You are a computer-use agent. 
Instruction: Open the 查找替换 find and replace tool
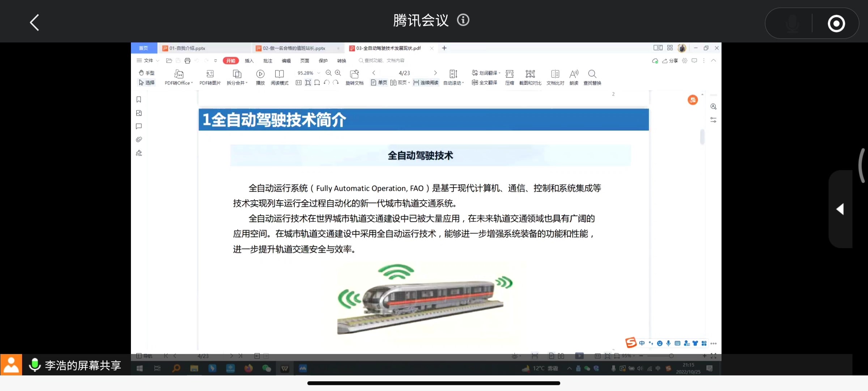pyautogui.click(x=592, y=74)
